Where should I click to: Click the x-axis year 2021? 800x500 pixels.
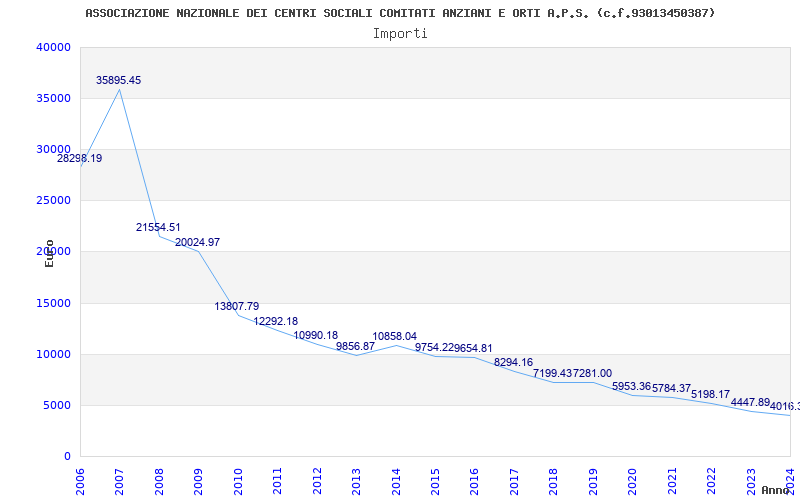(x=671, y=482)
